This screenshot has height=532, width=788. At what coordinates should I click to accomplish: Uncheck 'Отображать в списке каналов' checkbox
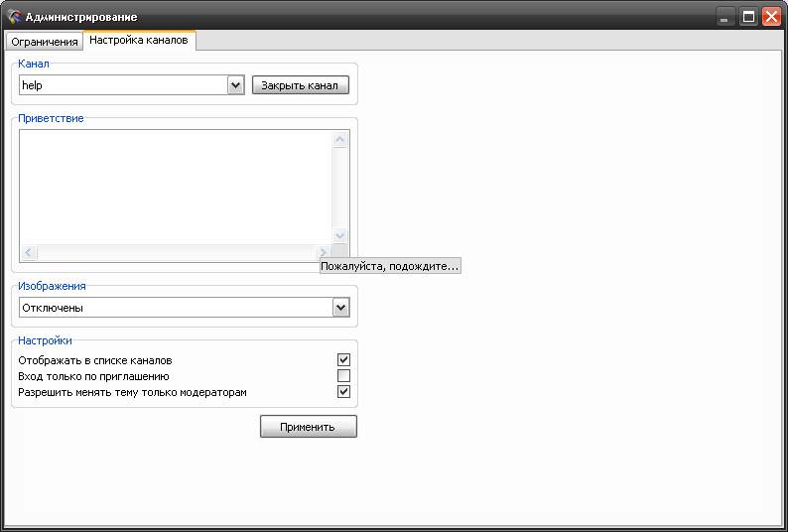[x=343, y=360]
